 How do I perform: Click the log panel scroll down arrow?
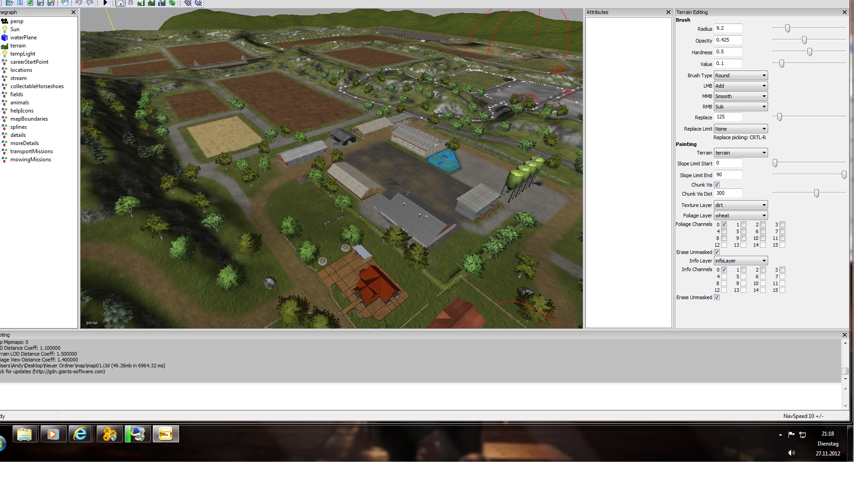click(845, 379)
